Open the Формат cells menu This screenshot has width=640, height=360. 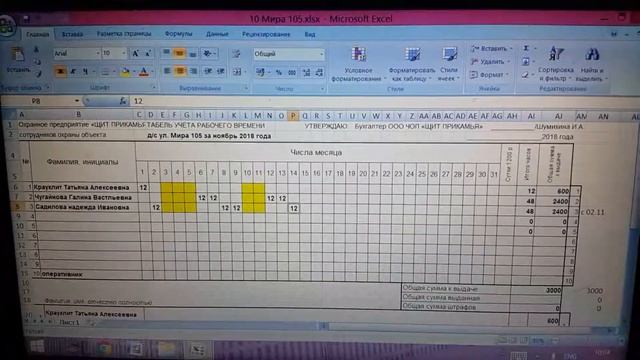[x=489, y=75]
